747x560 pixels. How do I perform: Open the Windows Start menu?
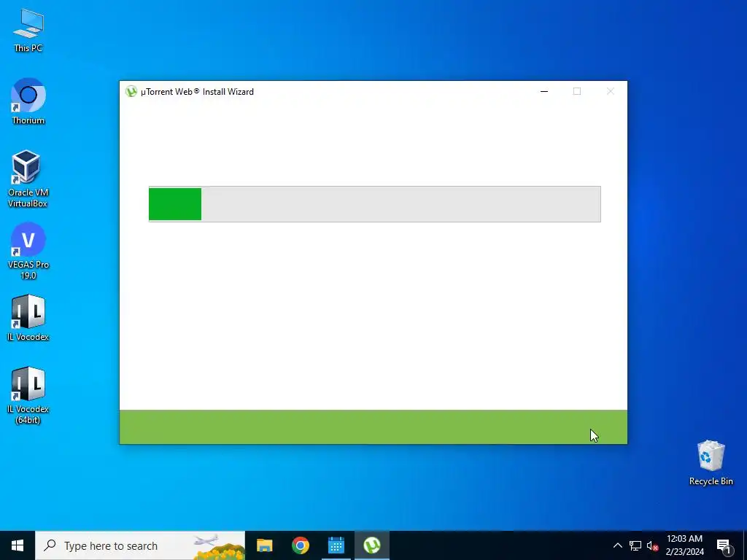tap(18, 545)
